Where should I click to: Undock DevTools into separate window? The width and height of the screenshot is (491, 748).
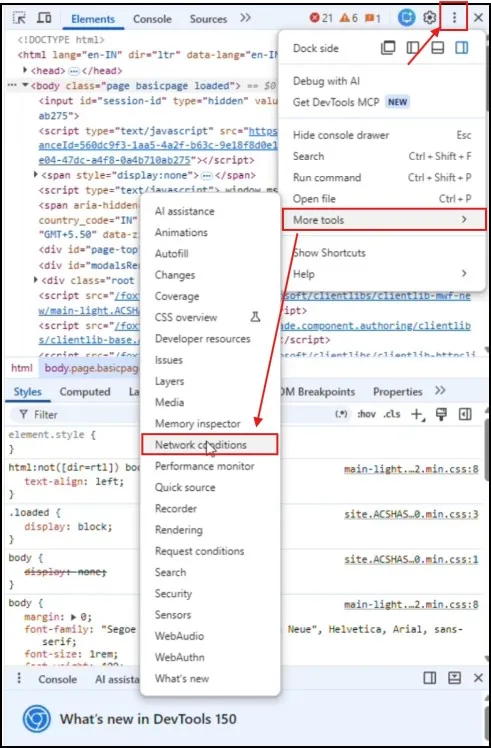(388, 48)
